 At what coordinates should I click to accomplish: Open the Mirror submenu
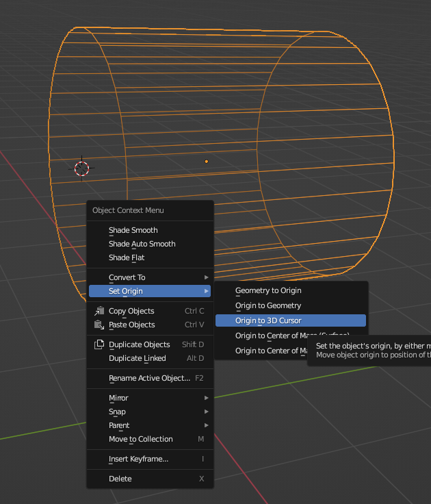tap(150, 398)
